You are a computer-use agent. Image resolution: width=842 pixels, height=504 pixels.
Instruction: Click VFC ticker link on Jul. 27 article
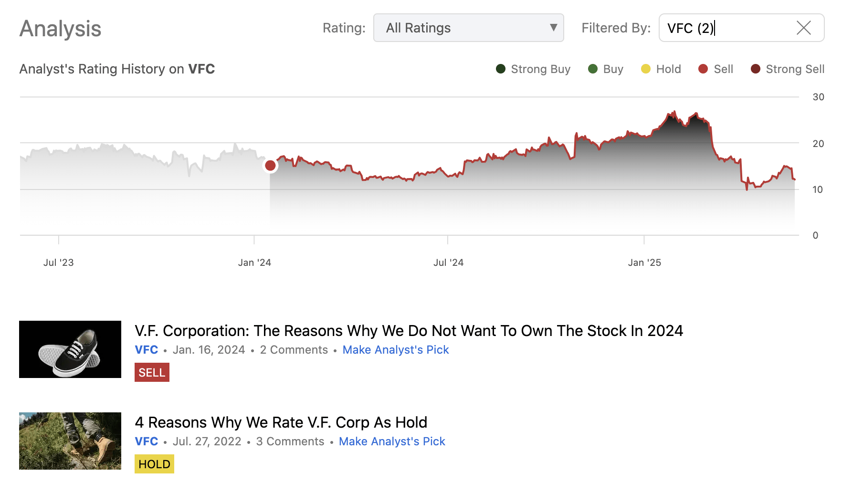[146, 441]
